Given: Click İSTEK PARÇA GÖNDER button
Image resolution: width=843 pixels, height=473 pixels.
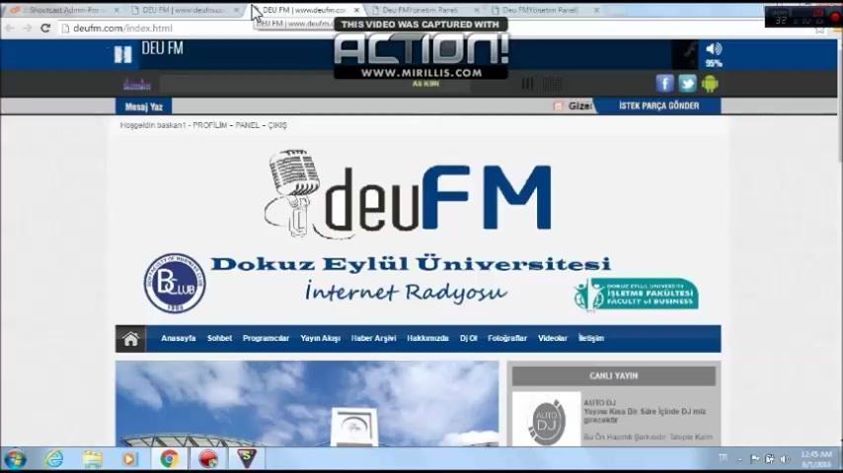Looking at the screenshot, I should coord(659,106).
